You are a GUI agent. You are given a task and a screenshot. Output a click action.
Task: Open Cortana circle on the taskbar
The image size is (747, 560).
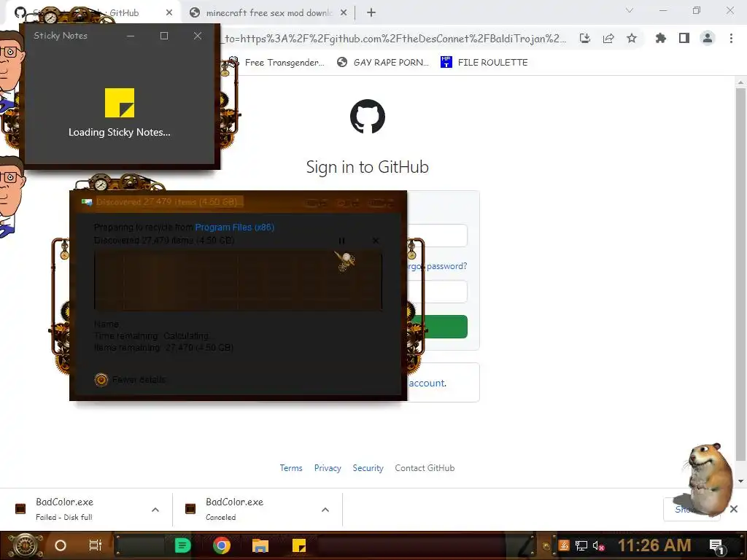pos(61,545)
